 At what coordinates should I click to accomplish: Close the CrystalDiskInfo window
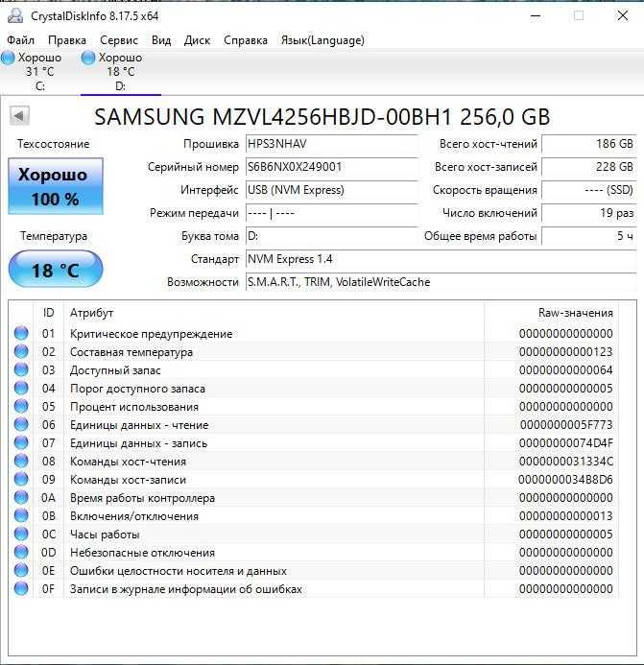[622, 16]
